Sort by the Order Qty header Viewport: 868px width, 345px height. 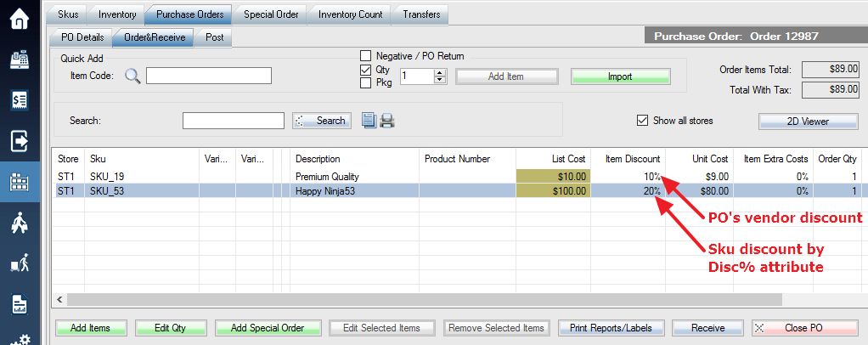[x=837, y=159]
